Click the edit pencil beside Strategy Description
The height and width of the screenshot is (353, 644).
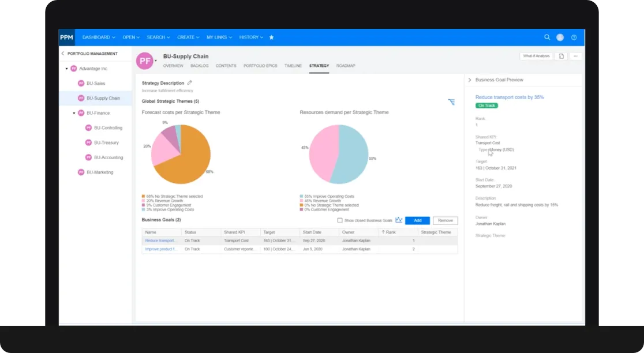[x=190, y=82]
